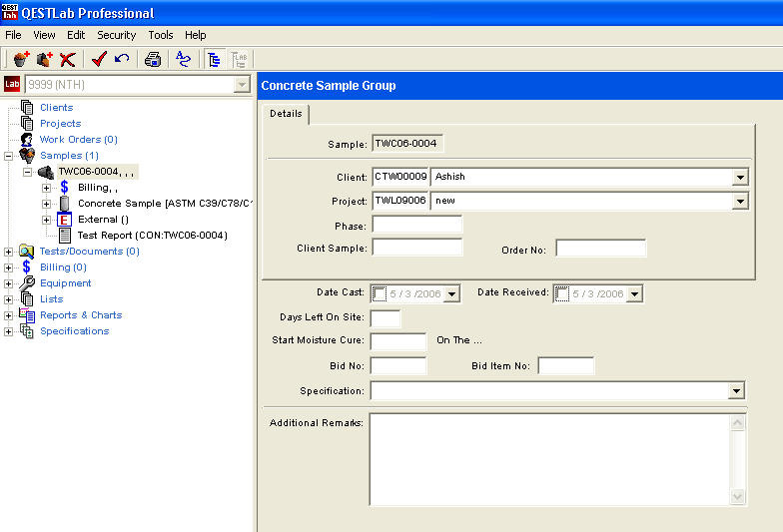Select the Details tab
Image resolution: width=783 pixels, height=532 pixels.
286,114
